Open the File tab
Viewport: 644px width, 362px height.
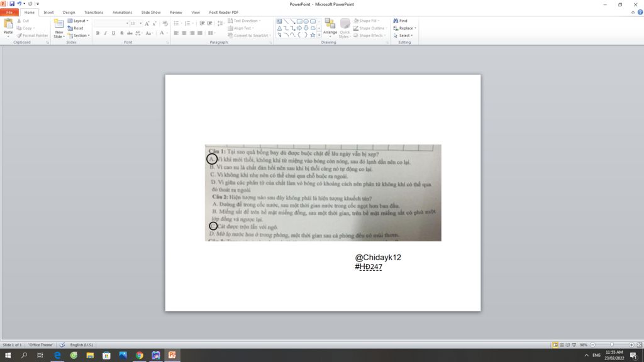[x=9, y=13]
